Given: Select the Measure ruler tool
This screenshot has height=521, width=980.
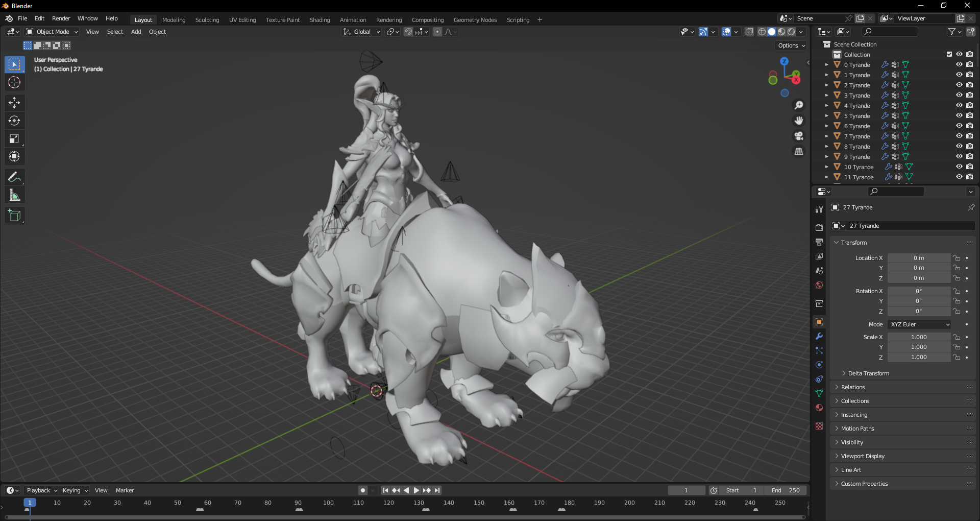Looking at the screenshot, I should tap(14, 195).
